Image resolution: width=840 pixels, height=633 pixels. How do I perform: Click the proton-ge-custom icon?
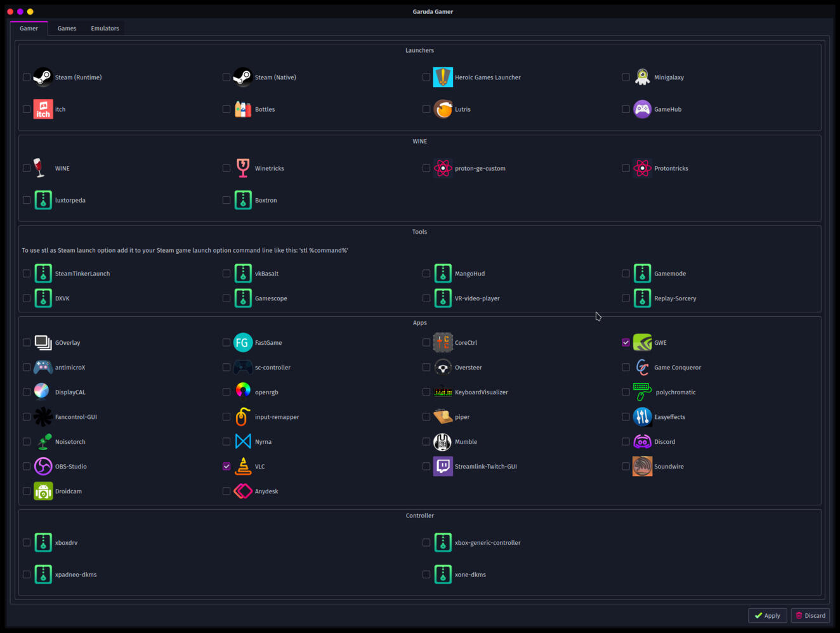[443, 168]
